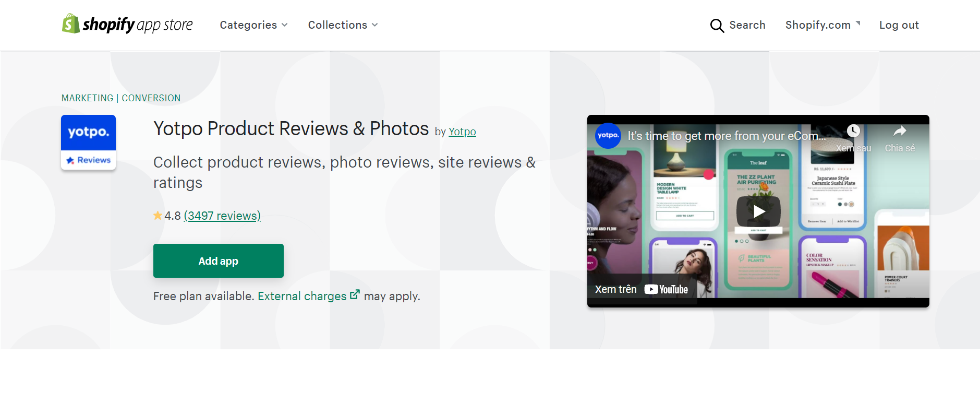
Task: Open the MARKETING category link
Action: click(87, 98)
